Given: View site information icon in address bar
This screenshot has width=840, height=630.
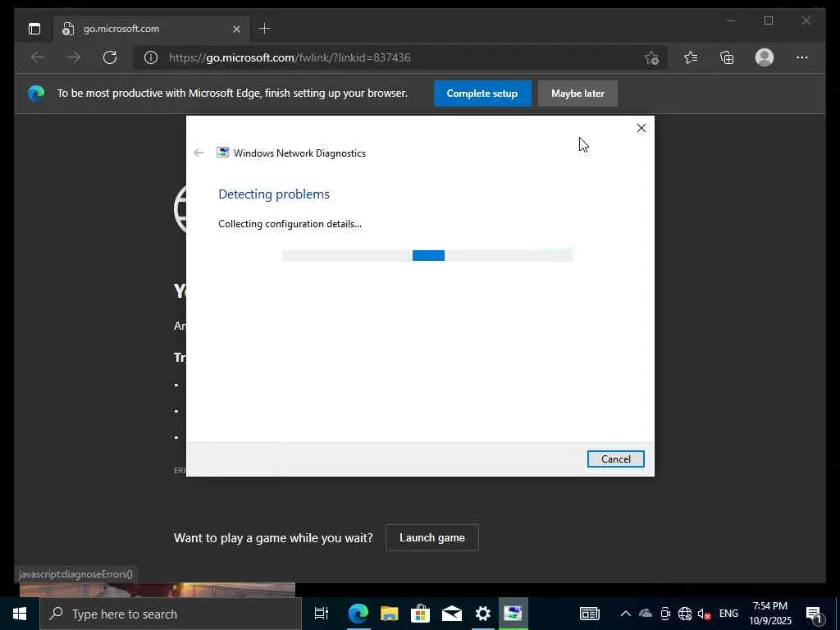Looking at the screenshot, I should pyautogui.click(x=151, y=57).
